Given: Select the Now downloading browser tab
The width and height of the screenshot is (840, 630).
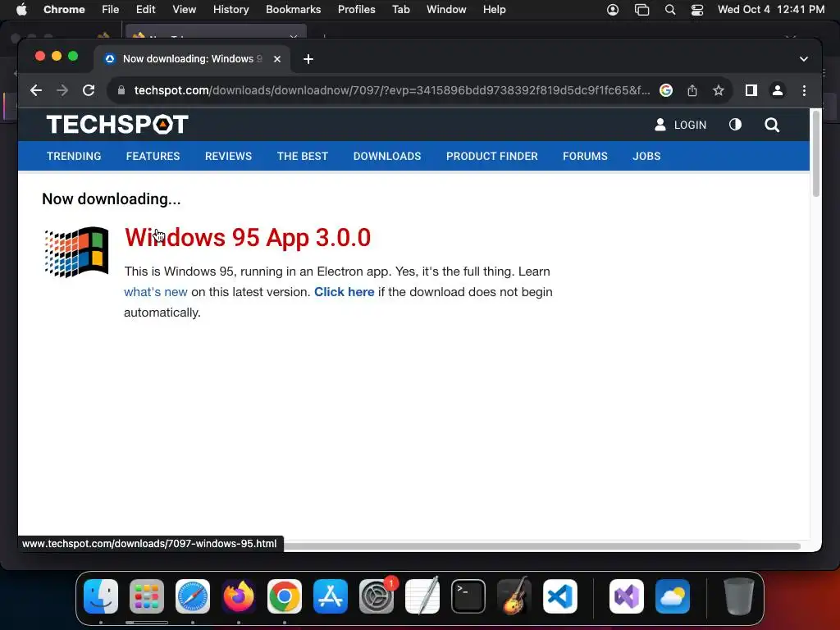Looking at the screenshot, I should coord(192,59).
